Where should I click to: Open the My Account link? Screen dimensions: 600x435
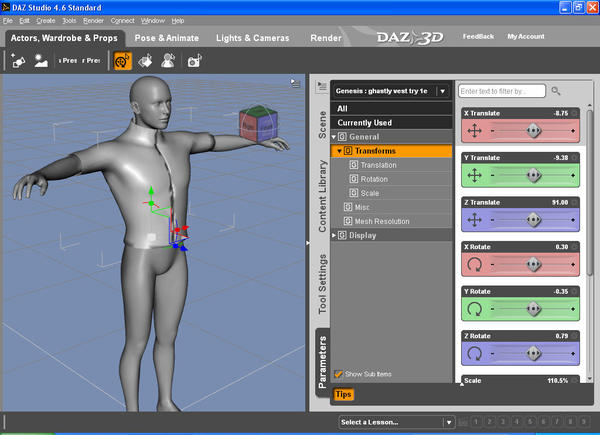click(526, 36)
